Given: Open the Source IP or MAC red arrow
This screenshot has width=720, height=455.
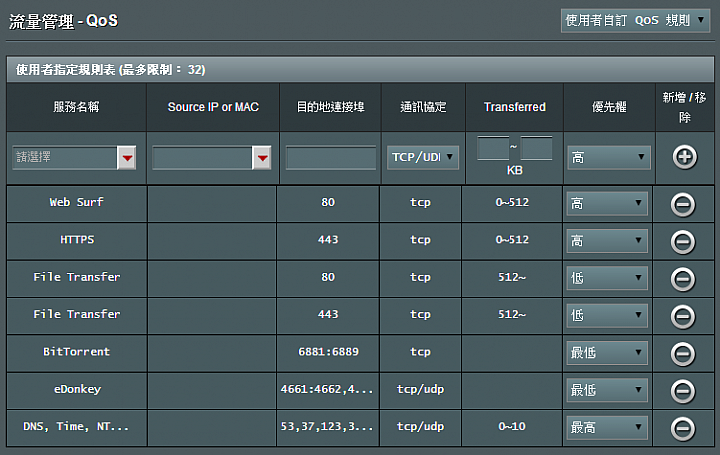Looking at the screenshot, I should click(x=262, y=158).
